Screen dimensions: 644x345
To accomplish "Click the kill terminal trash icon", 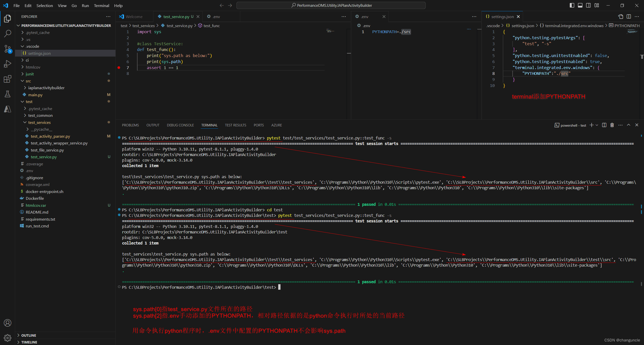I will click(x=612, y=125).
